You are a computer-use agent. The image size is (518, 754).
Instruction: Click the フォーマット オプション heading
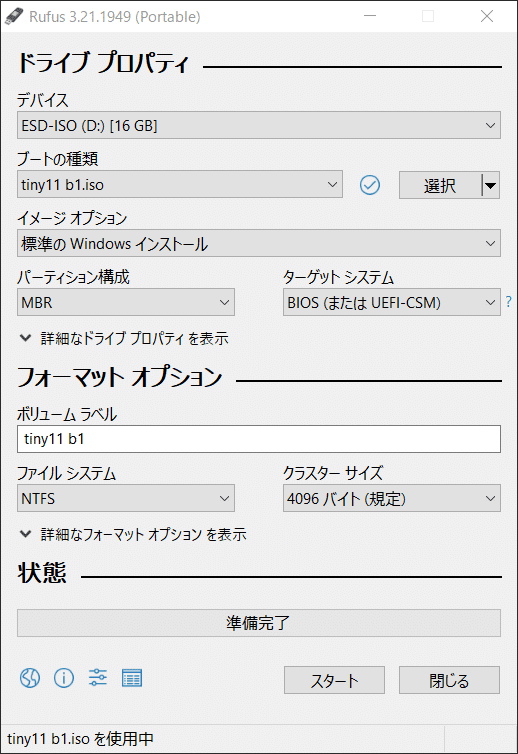click(x=119, y=377)
